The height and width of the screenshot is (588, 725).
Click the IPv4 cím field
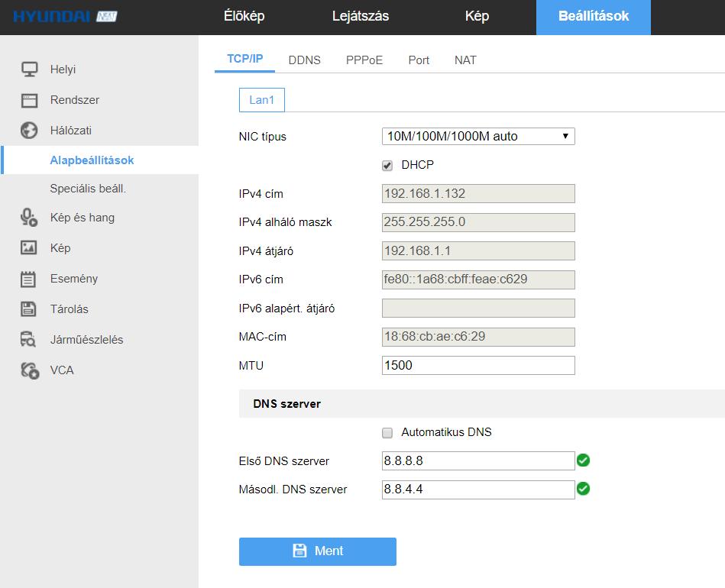point(478,193)
